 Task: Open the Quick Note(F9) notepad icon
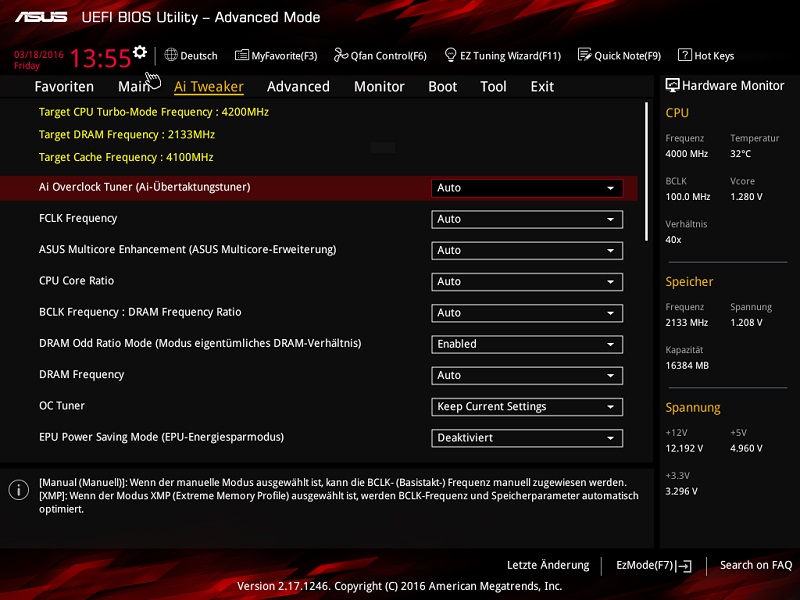coord(584,55)
